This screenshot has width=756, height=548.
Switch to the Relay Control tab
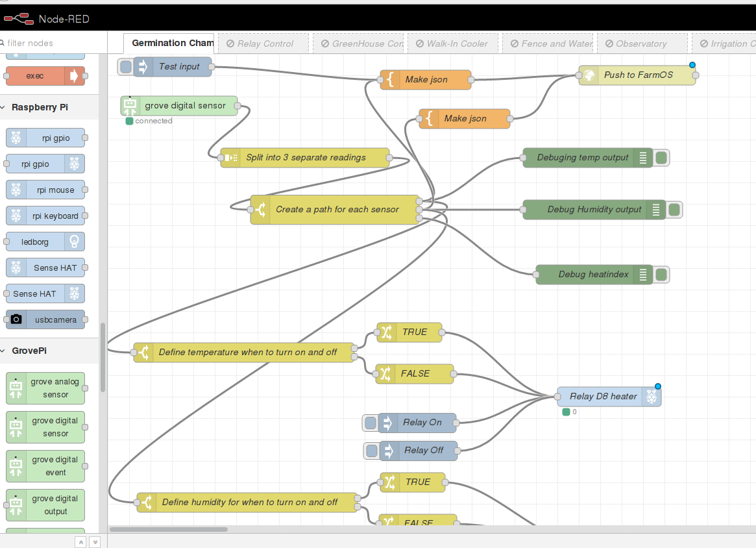point(265,44)
